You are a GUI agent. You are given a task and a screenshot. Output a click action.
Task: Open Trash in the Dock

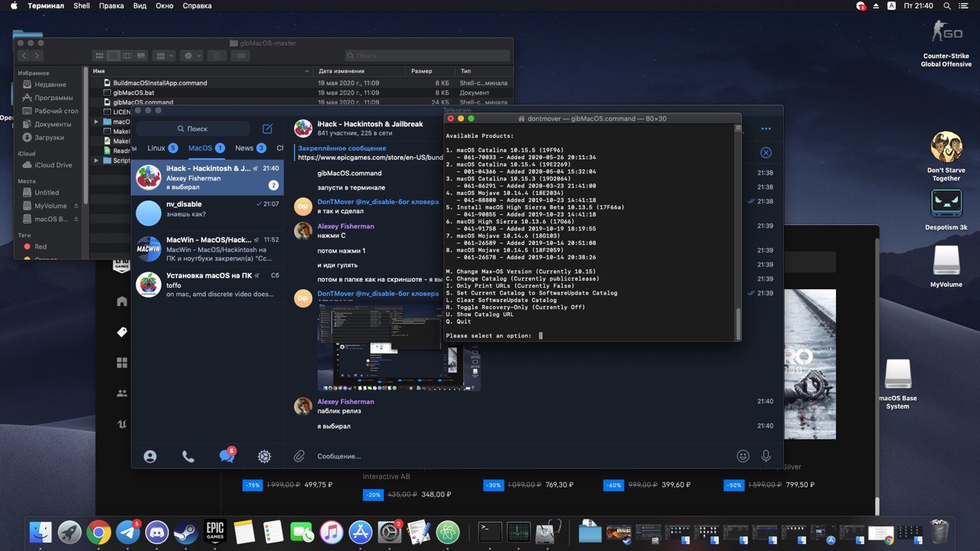(x=939, y=531)
